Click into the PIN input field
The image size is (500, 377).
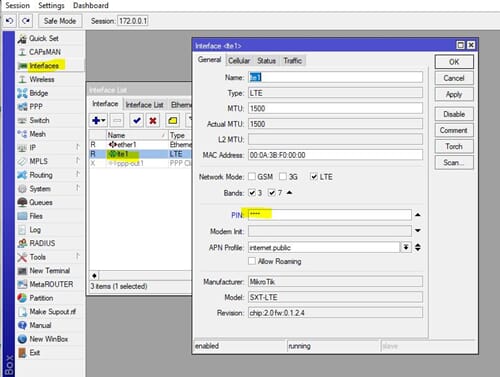click(330, 215)
